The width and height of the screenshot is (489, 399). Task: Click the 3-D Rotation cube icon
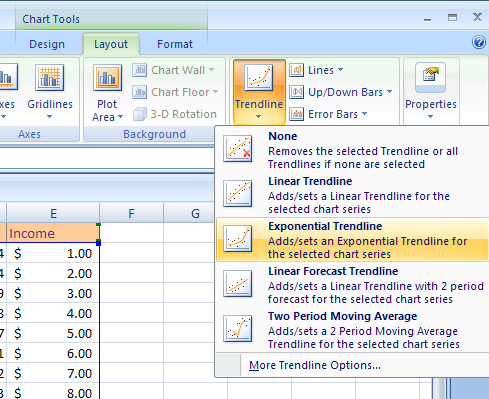139,114
